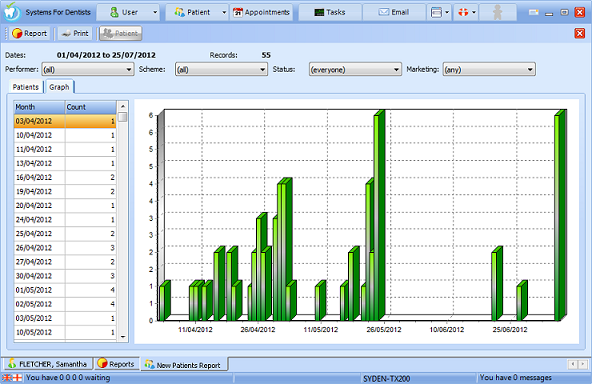Click the greyed person silhouette icon

(x=498, y=12)
